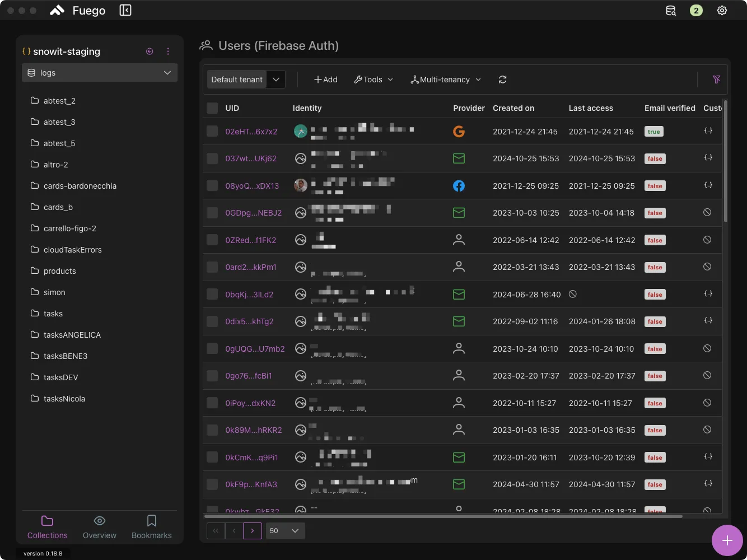Open the kebab menu next to snowit-staging
This screenshot has height=560, width=747.
tap(168, 51)
